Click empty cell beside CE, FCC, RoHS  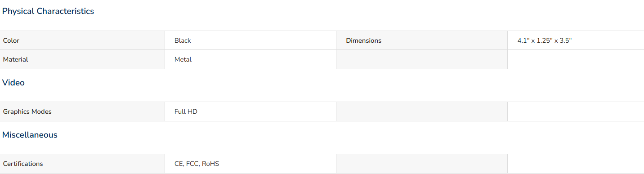[422, 164]
